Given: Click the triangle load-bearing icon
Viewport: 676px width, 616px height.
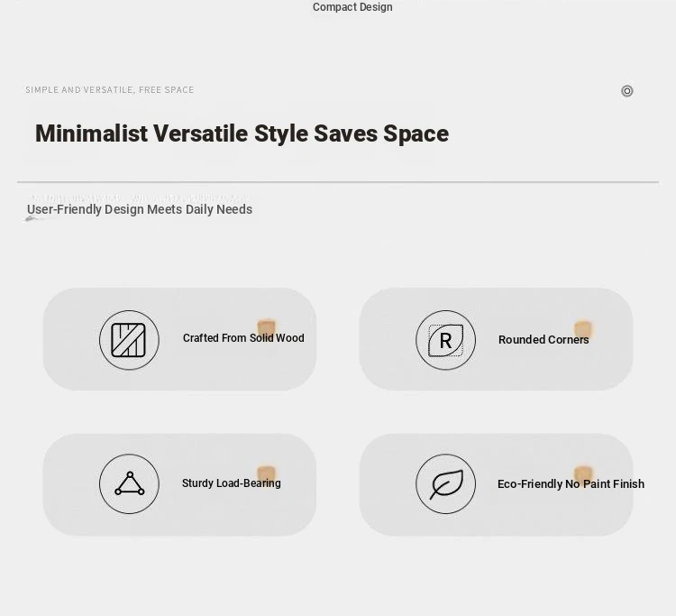Looking at the screenshot, I should tap(129, 483).
